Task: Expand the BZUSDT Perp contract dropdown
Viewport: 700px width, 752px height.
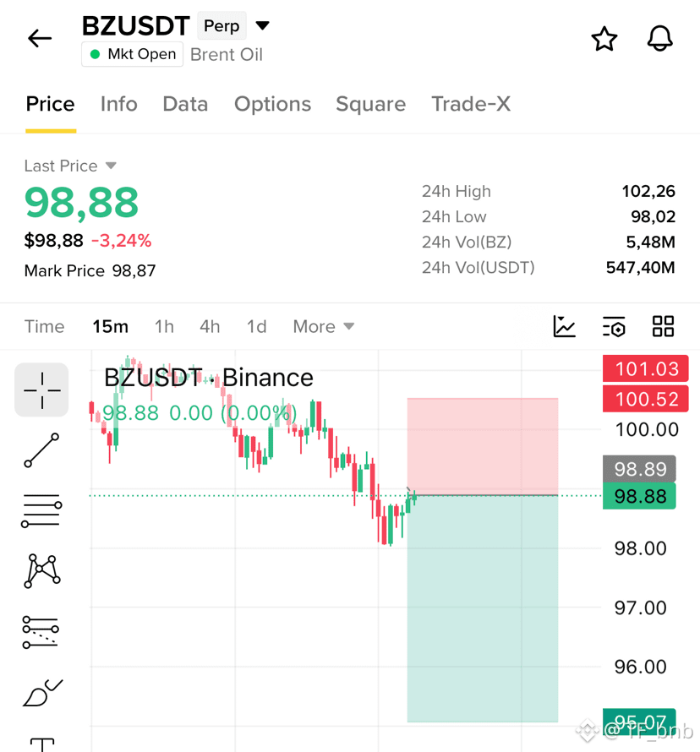Action: [x=262, y=25]
